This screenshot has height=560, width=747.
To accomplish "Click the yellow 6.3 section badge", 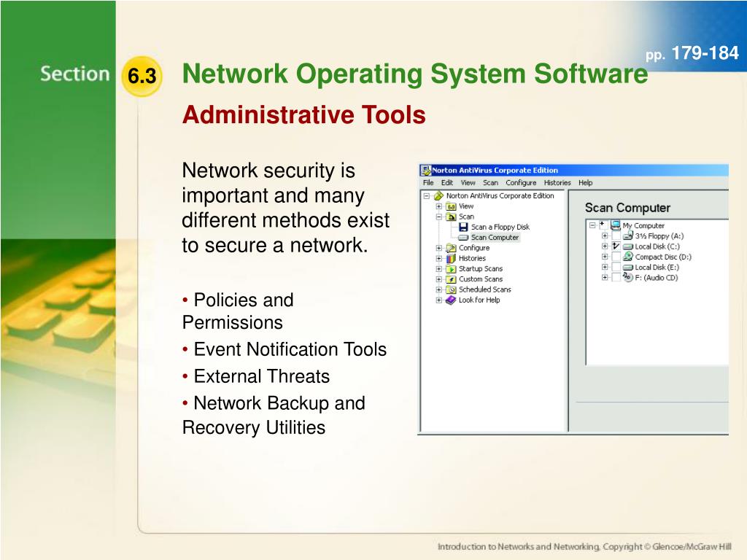I will point(142,76).
